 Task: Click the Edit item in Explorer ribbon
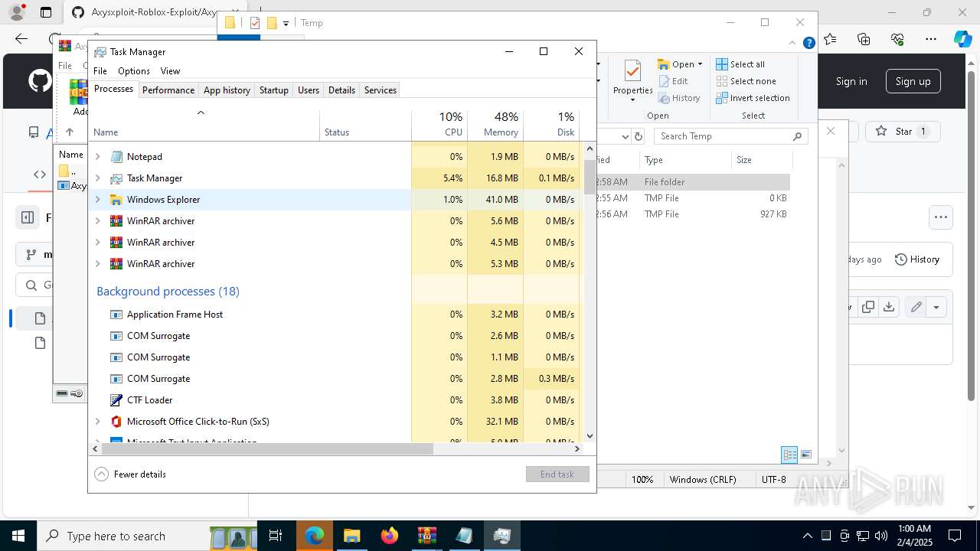(x=673, y=81)
